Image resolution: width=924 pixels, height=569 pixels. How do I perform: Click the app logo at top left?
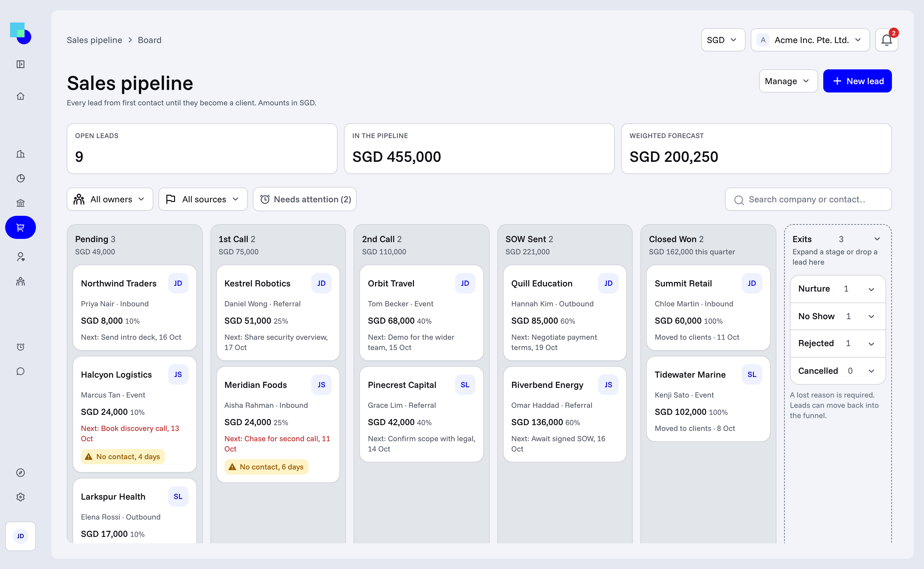pyautogui.click(x=20, y=33)
